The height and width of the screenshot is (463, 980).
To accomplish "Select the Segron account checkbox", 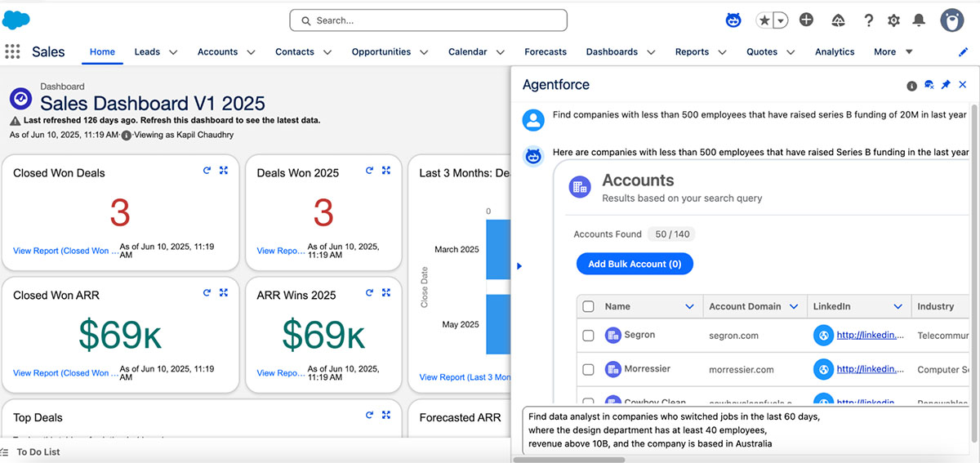I will click(588, 336).
